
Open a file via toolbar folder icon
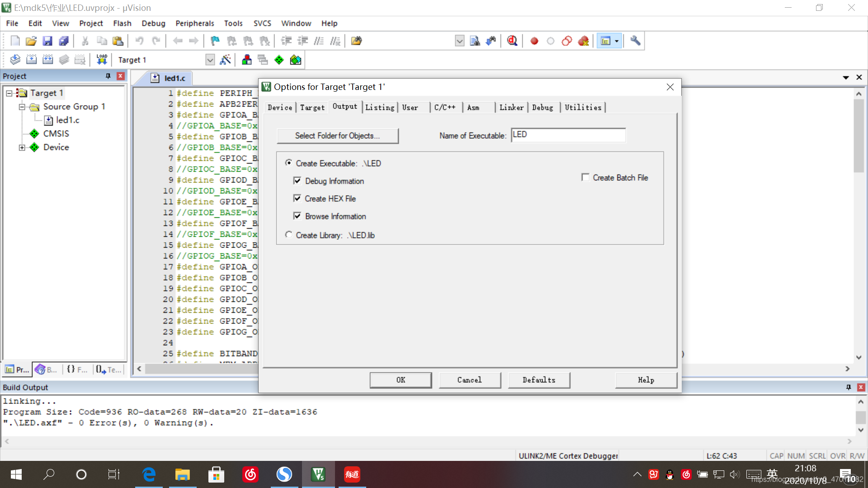[x=31, y=41]
